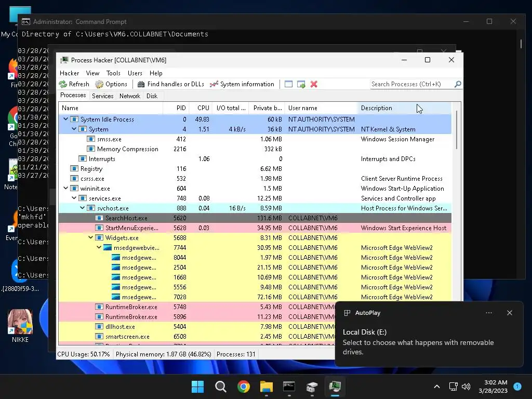Click the Physical memory status entry

163,354
